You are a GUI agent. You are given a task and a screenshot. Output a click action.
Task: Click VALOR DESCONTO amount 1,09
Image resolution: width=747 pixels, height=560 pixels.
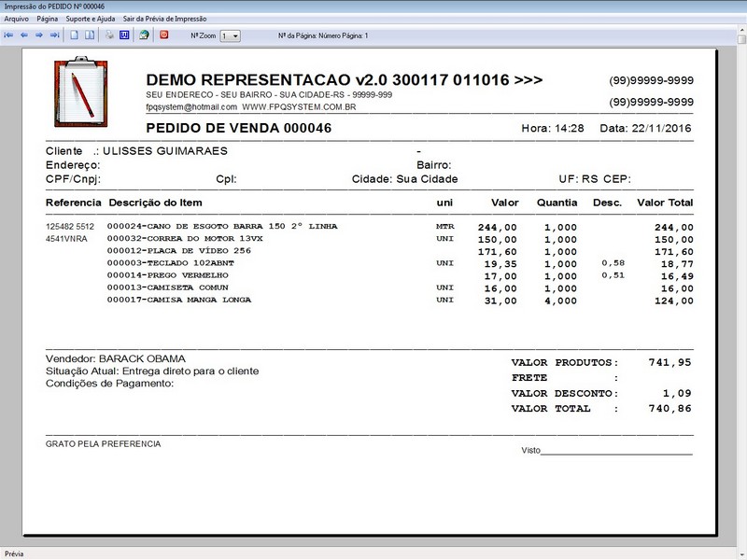point(677,393)
